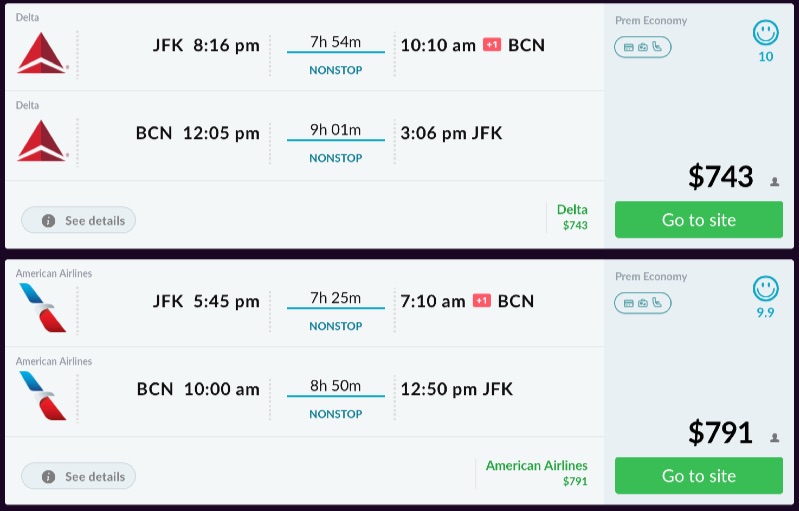Click the Delta logo on the JFK outbound flight

click(x=42, y=52)
